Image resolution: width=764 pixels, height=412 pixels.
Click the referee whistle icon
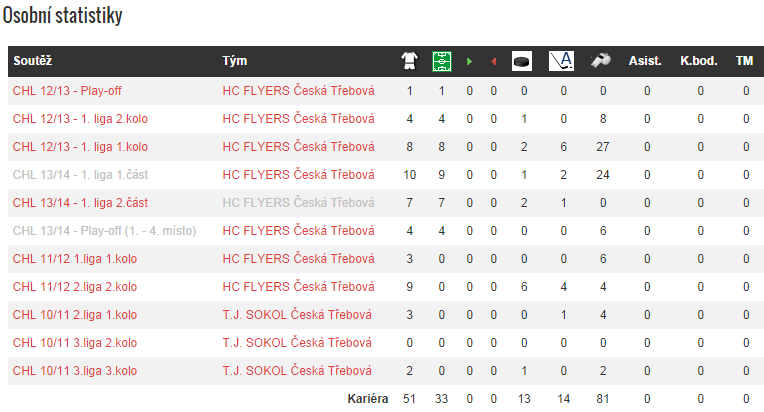602,61
